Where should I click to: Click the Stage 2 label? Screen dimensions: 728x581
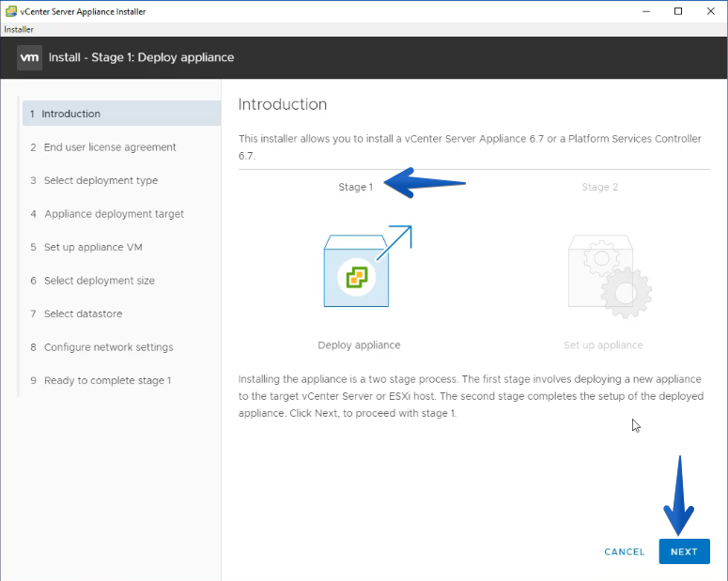[600, 187]
